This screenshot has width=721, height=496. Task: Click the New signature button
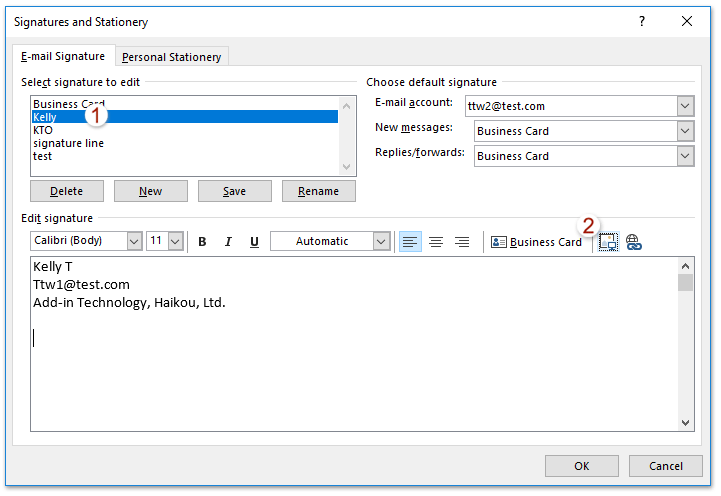tap(151, 191)
